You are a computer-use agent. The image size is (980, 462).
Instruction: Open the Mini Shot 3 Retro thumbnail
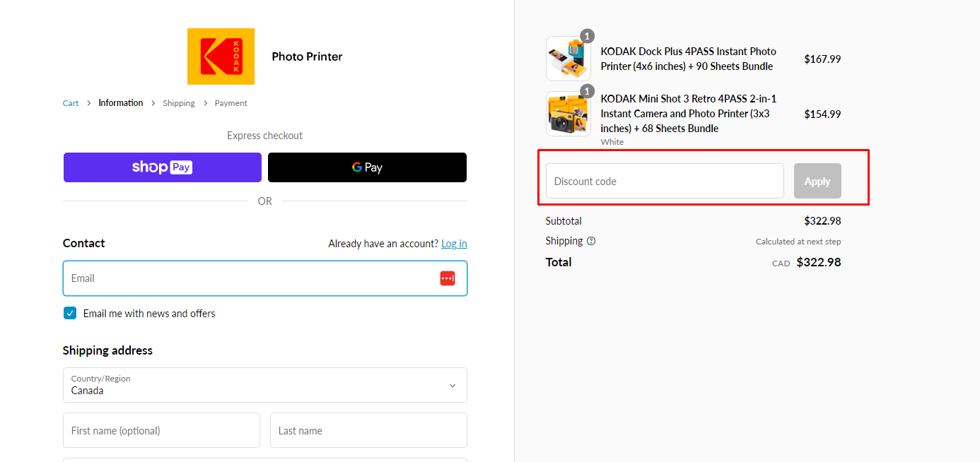(568, 114)
